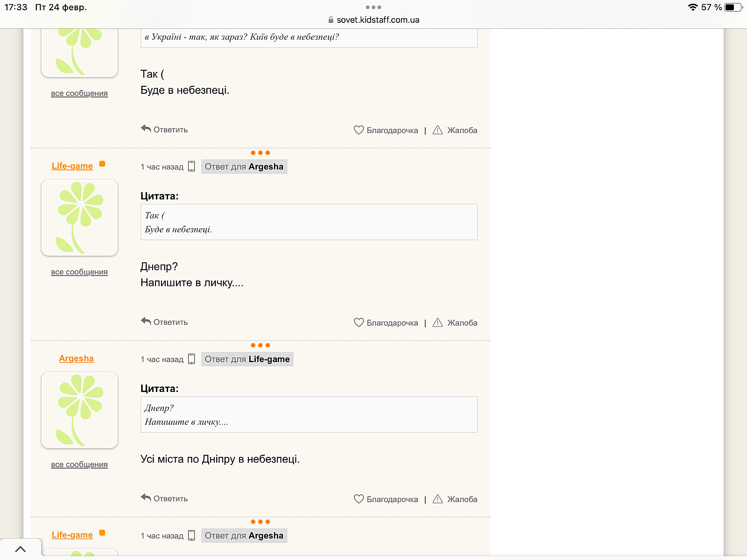Click the heart icon under Argesha's Дніпру post
747x560 pixels.
[359, 499]
